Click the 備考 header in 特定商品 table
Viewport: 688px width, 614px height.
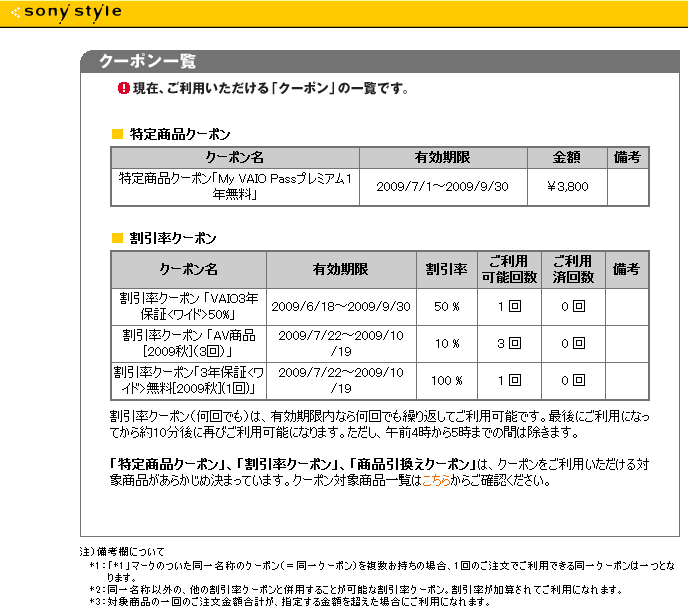pos(627,157)
